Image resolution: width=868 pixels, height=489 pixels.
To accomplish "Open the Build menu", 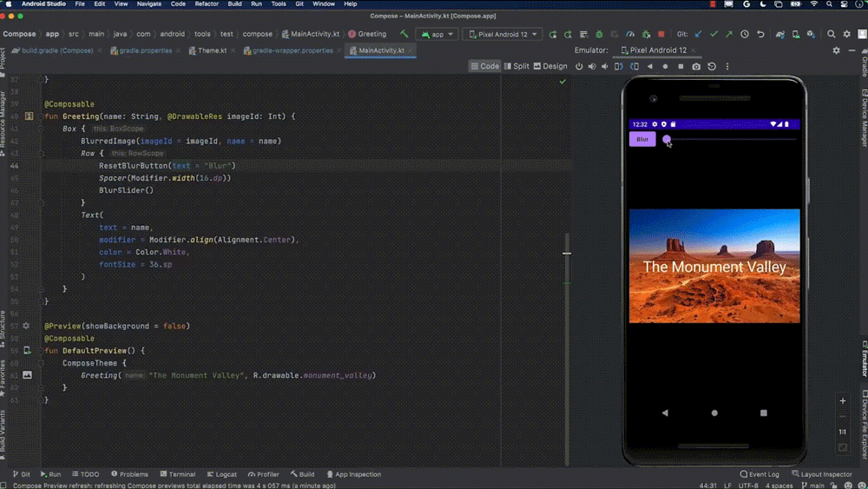I will [234, 3].
